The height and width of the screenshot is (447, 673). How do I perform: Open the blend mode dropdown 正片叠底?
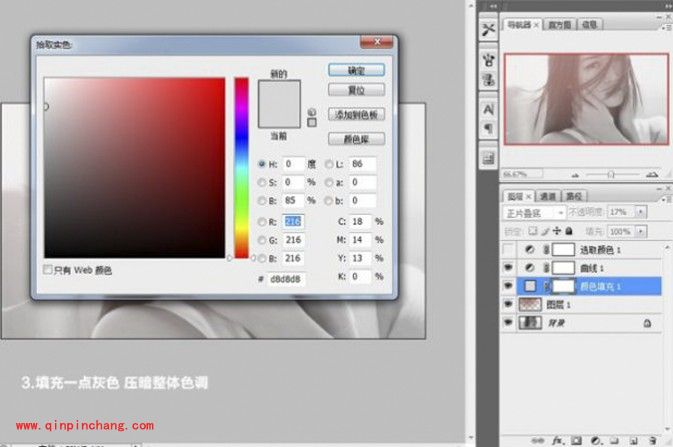[x=533, y=213]
